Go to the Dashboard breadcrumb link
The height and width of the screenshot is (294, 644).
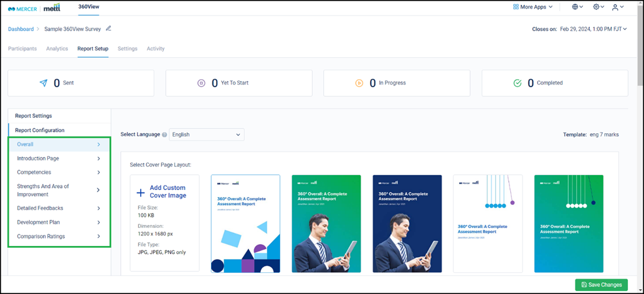pyautogui.click(x=21, y=29)
